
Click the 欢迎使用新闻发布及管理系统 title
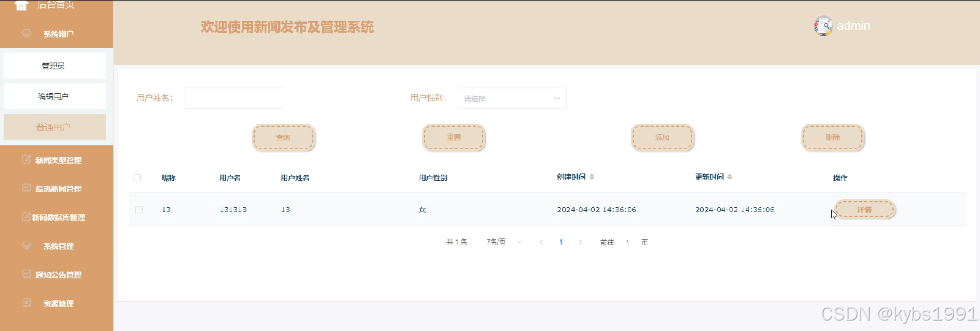(x=287, y=27)
